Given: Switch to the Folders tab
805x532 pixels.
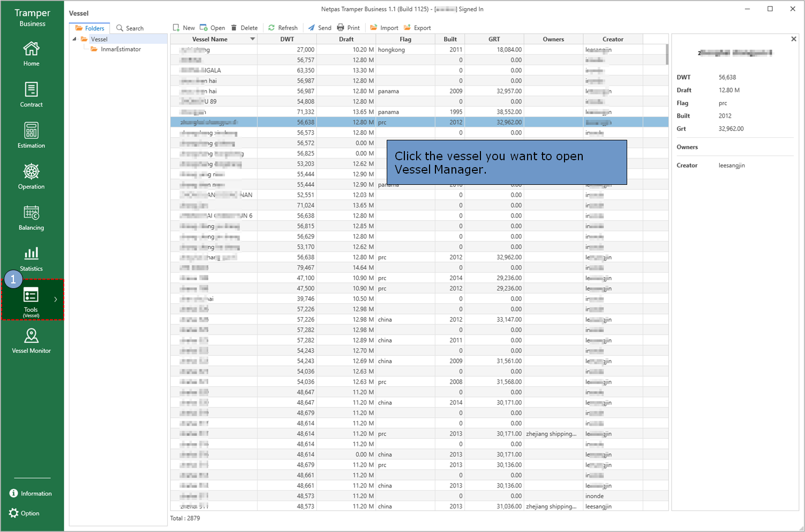Looking at the screenshot, I should tap(89, 28).
